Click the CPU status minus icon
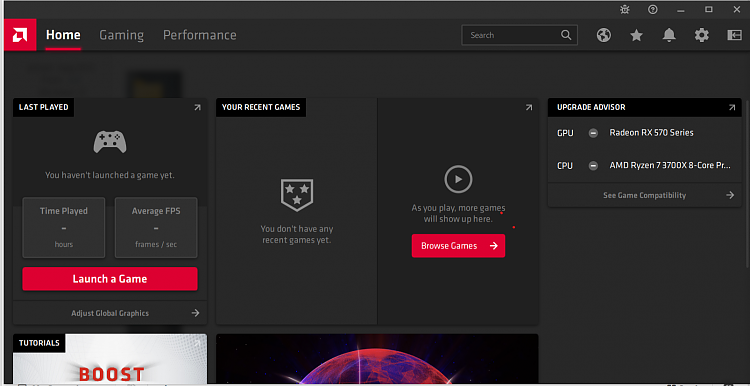The image size is (750, 386). click(x=593, y=166)
